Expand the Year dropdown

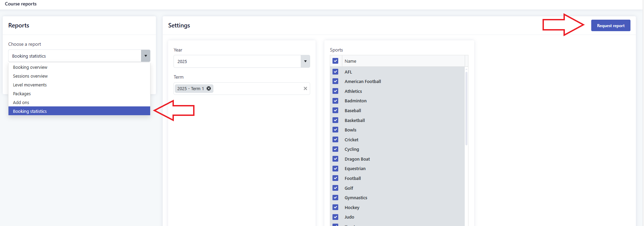(x=305, y=61)
